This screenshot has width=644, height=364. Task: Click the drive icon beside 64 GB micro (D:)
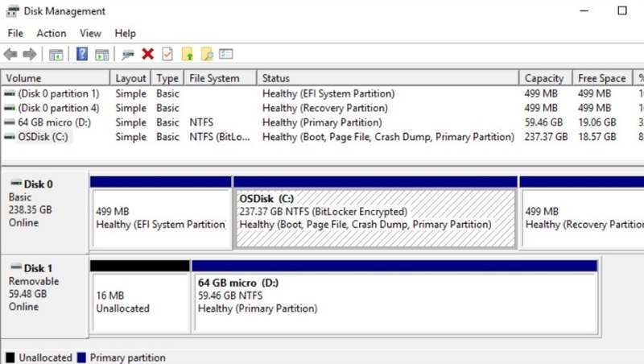coord(10,122)
